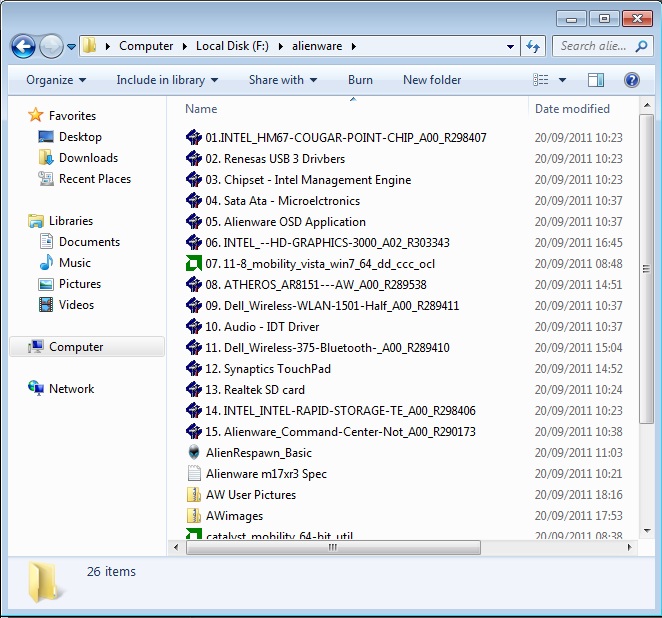The image size is (662, 618).
Task: Click the Documents library icon
Action: (46, 241)
